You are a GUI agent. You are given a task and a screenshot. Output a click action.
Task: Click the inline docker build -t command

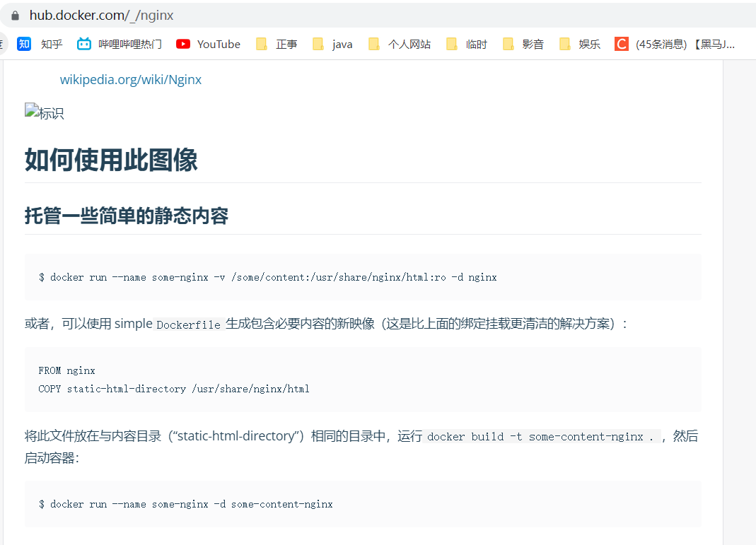coord(542,437)
